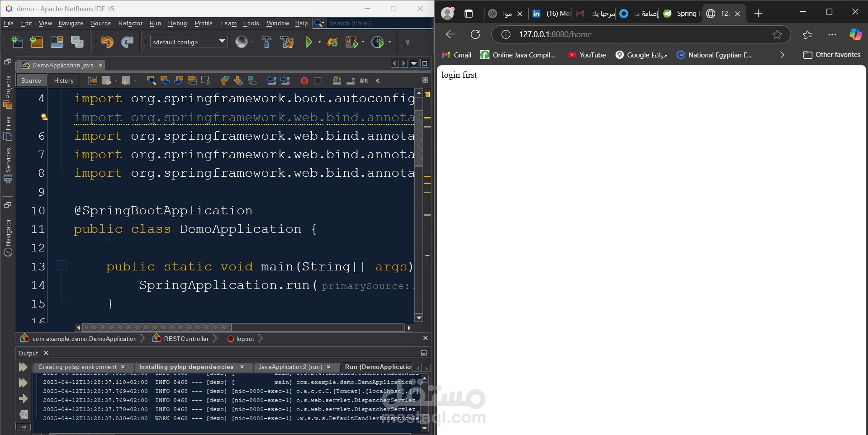The image size is (868, 435).
Task: Toggle Highlight Search icon
Action: point(192,80)
